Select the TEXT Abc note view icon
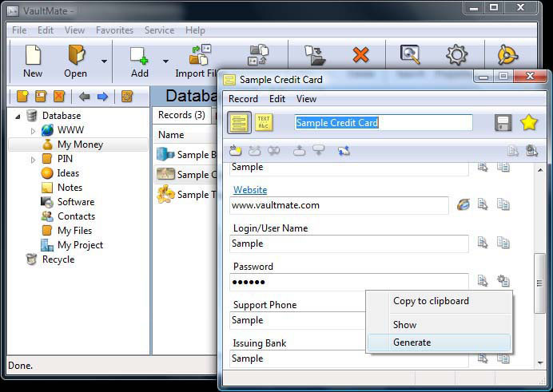Image resolution: width=553 pixels, height=392 pixels. [264, 122]
